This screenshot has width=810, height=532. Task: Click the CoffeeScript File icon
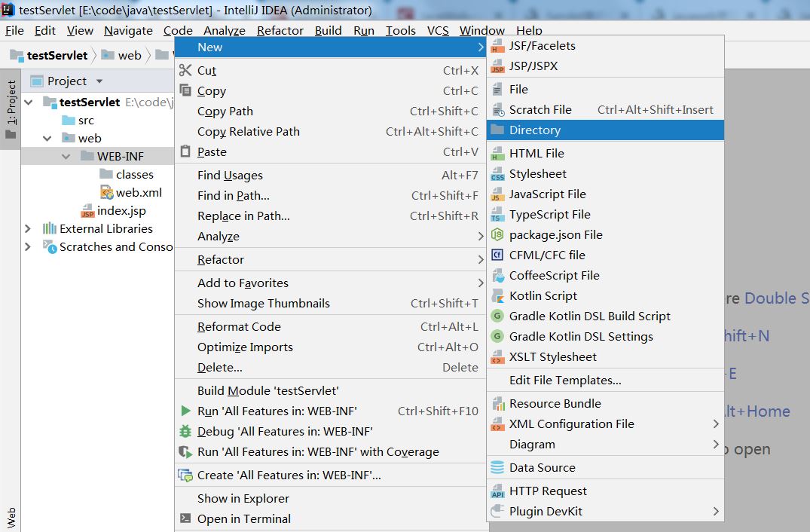point(498,275)
